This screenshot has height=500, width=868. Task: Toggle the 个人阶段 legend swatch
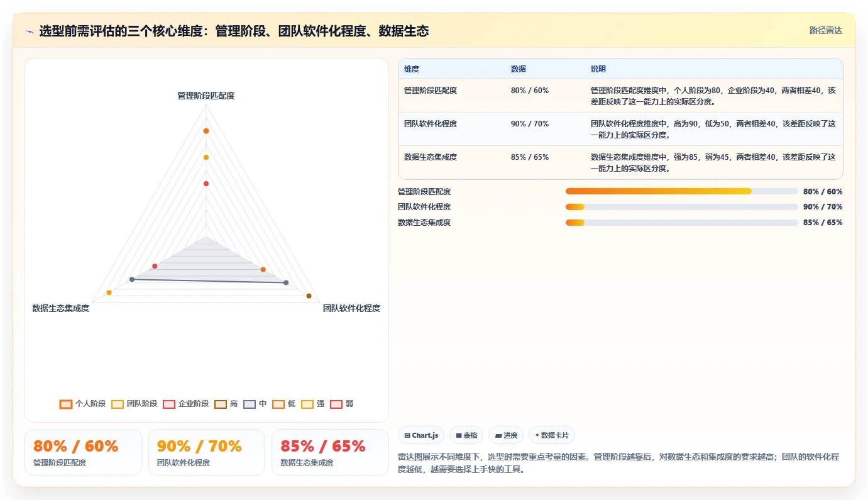66,404
